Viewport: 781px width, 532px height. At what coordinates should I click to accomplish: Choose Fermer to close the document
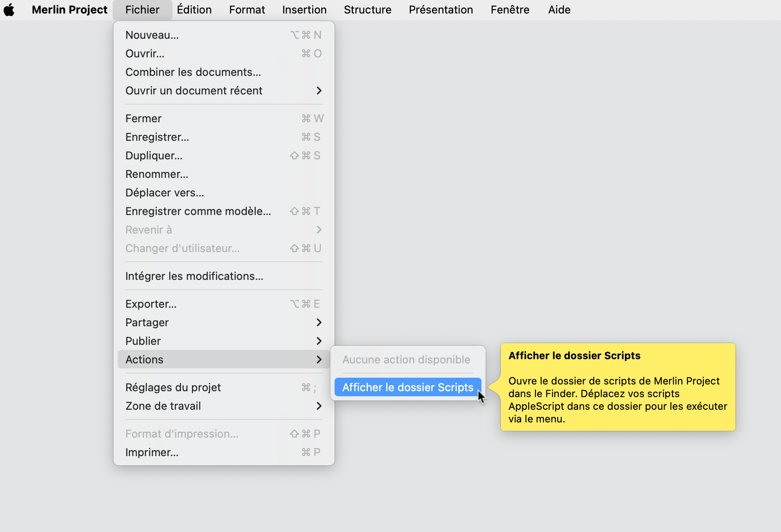pos(224,118)
